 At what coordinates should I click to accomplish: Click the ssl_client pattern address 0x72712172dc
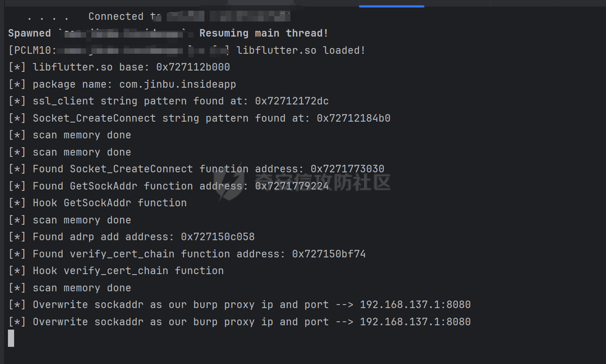[292, 101]
